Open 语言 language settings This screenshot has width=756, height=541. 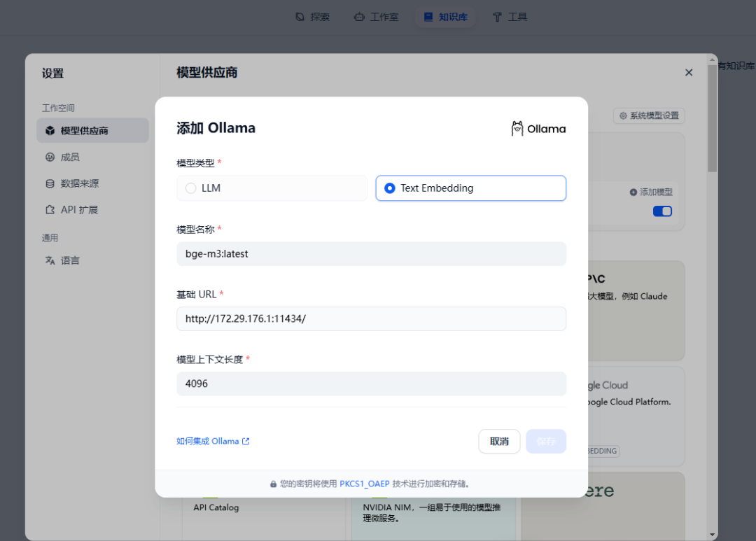click(92, 260)
